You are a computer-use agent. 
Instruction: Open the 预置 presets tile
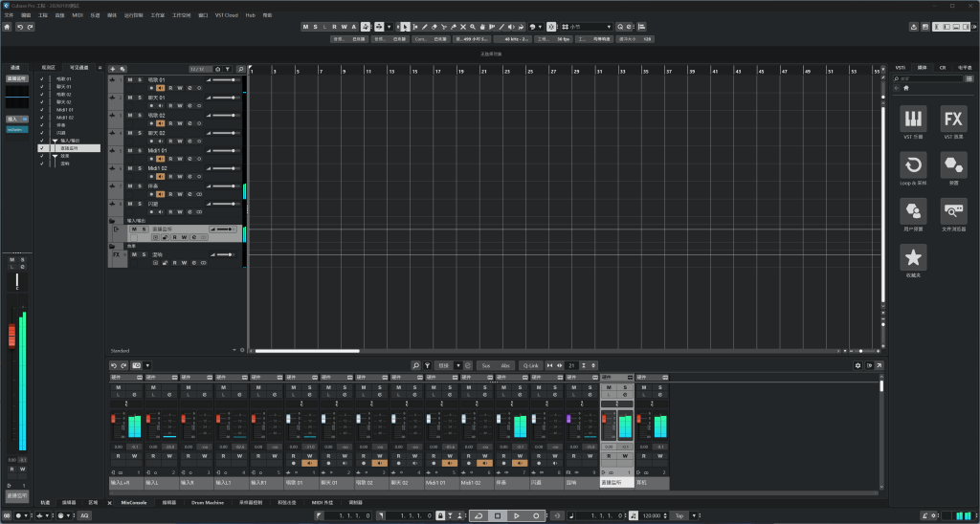click(953, 164)
